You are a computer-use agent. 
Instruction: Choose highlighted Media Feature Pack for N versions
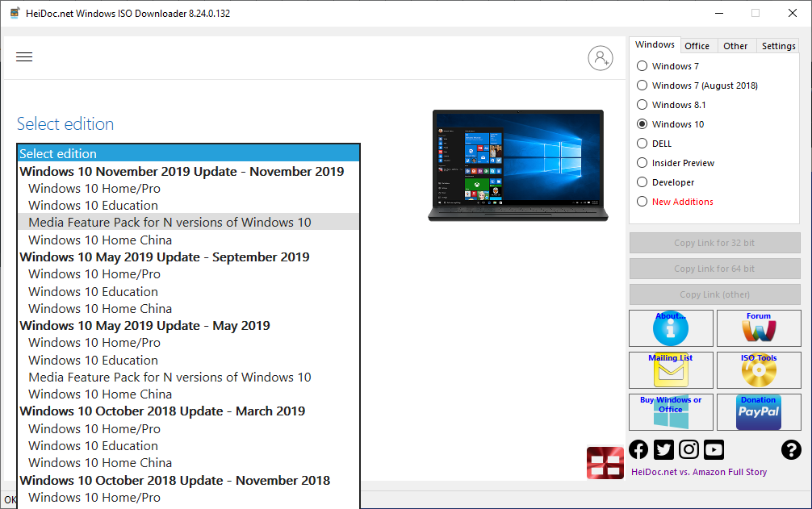coord(189,223)
